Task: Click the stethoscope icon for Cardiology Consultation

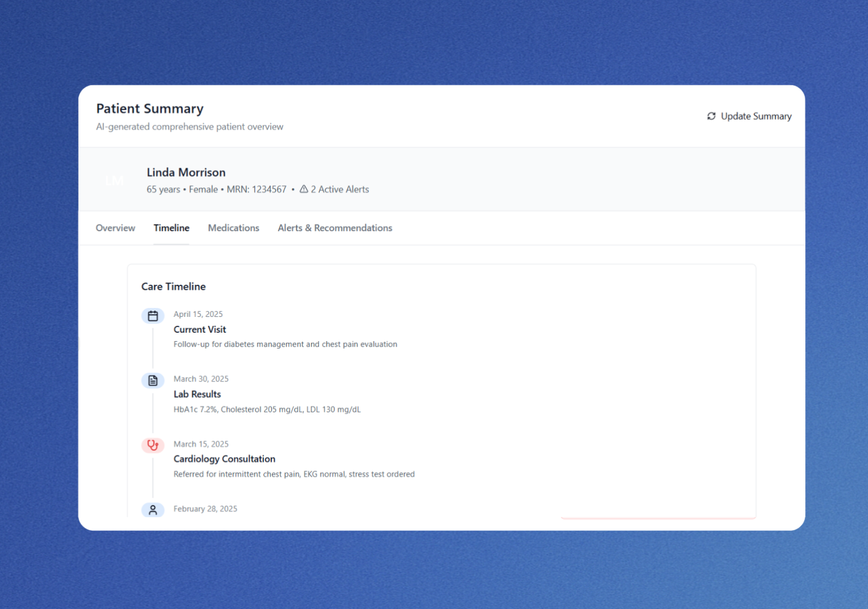Action: (153, 445)
